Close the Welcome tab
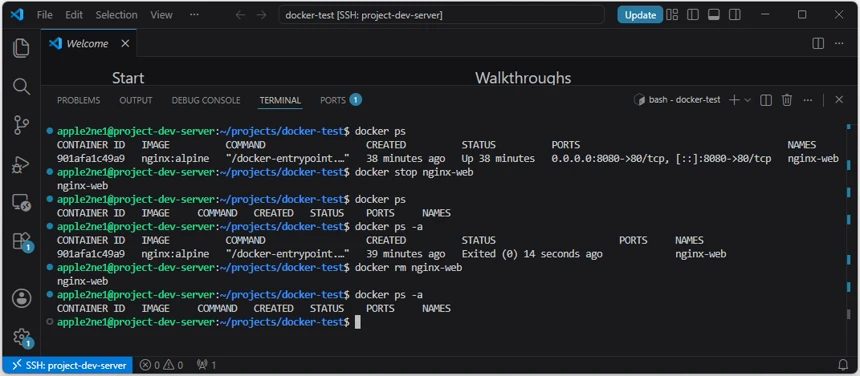This screenshot has height=376, width=860. (x=125, y=43)
